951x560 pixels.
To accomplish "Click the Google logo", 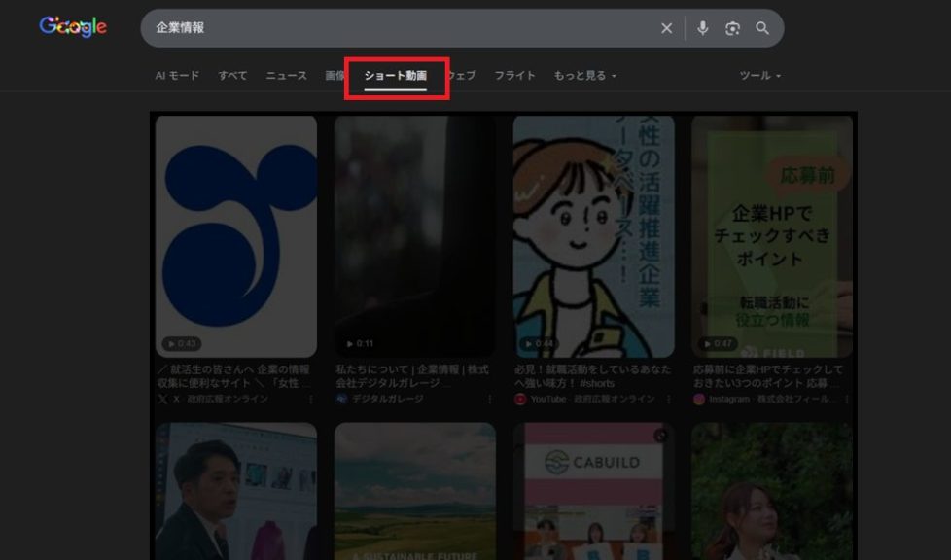I will click(73, 27).
